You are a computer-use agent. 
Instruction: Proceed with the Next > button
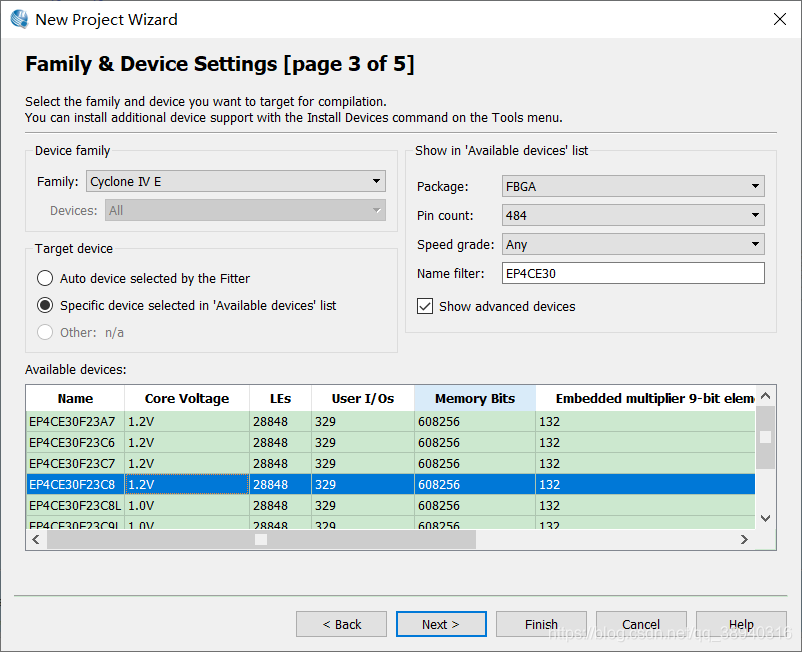tap(441, 624)
